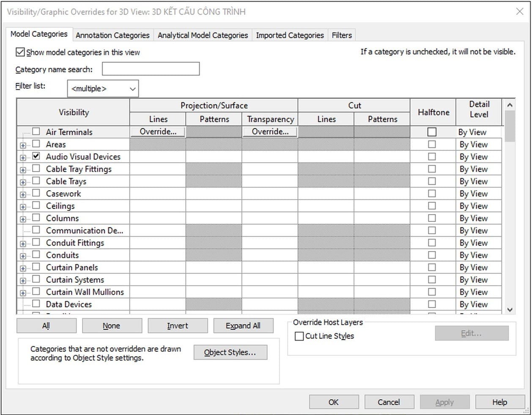This screenshot has width=532, height=415.
Task: Open the Filter list dropdown
Action: [103, 89]
